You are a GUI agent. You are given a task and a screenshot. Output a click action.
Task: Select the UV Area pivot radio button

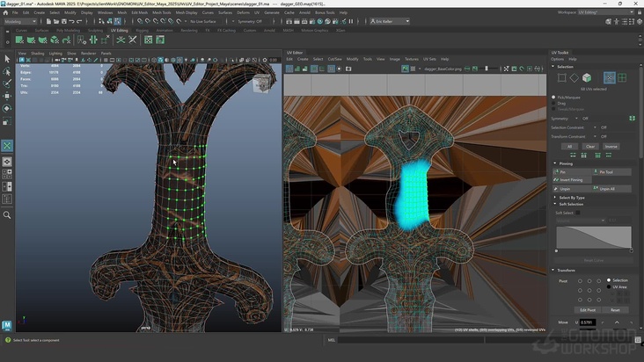point(609,287)
